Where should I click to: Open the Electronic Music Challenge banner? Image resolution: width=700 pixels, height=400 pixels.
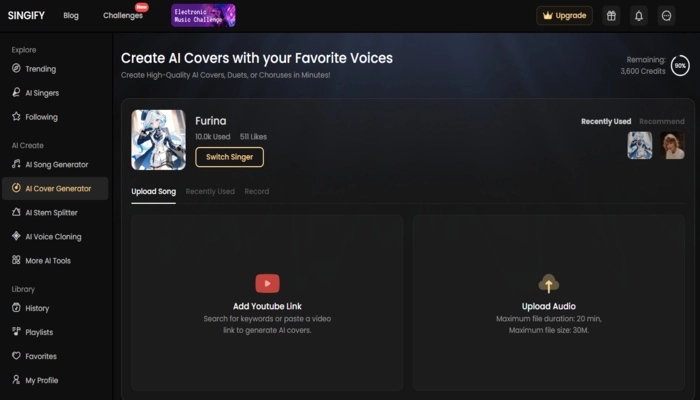coord(204,16)
